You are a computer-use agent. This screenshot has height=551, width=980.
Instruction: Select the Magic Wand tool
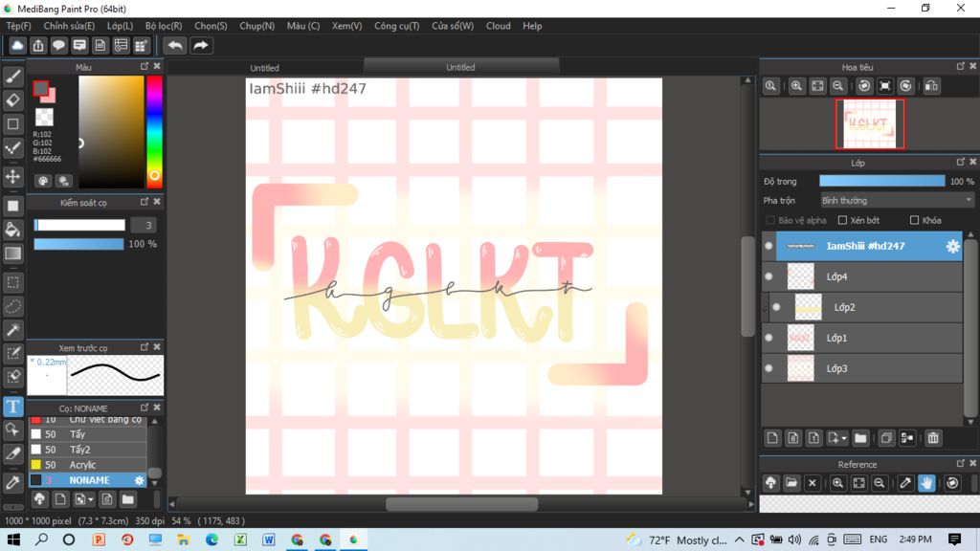pos(12,330)
